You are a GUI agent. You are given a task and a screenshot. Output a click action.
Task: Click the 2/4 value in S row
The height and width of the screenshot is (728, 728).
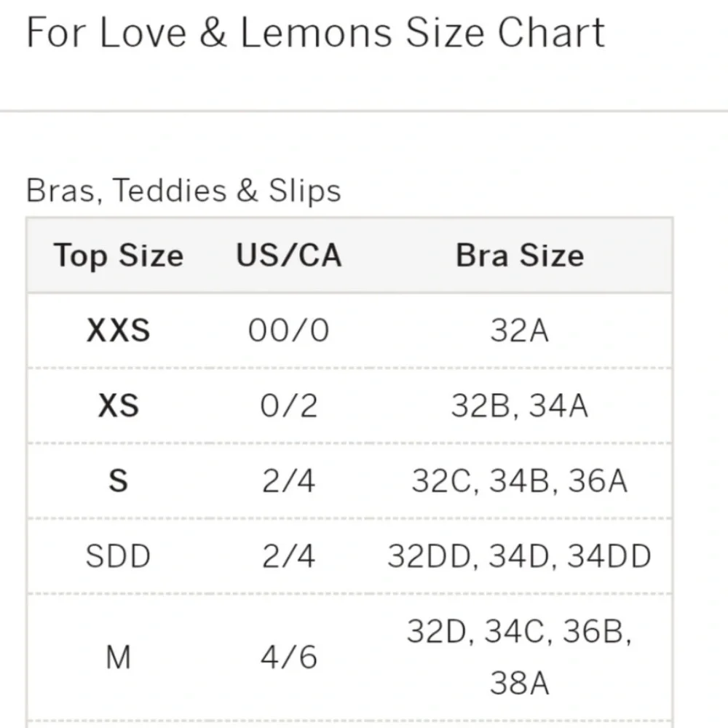tap(289, 480)
